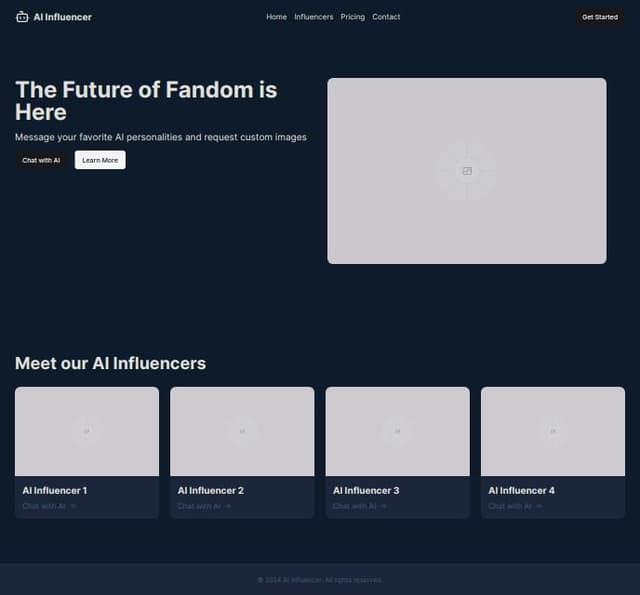
Task: Open the Influencers navigation link
Action: pyautogui.click(x=314, y=17)
